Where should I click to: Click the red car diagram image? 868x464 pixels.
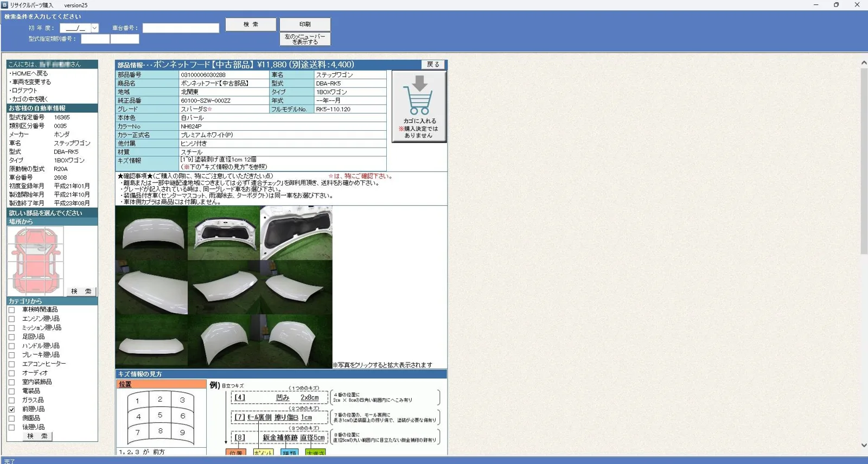[x=35, y=261]
